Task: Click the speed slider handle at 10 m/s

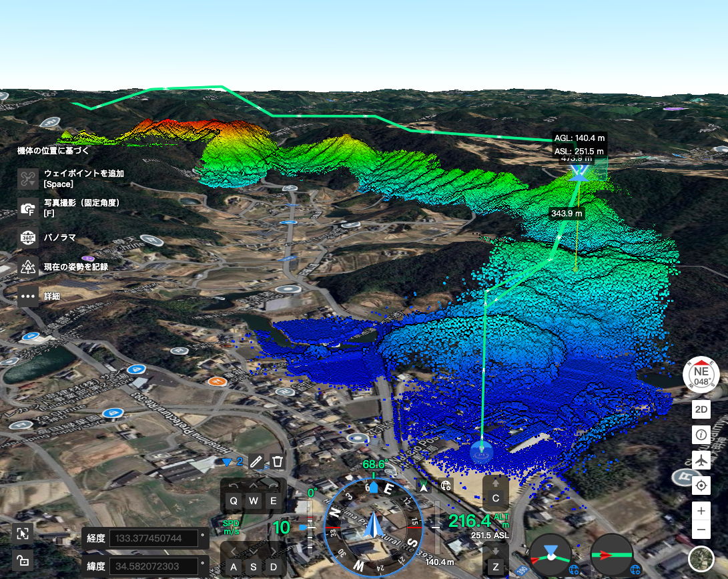Action: 303,528
